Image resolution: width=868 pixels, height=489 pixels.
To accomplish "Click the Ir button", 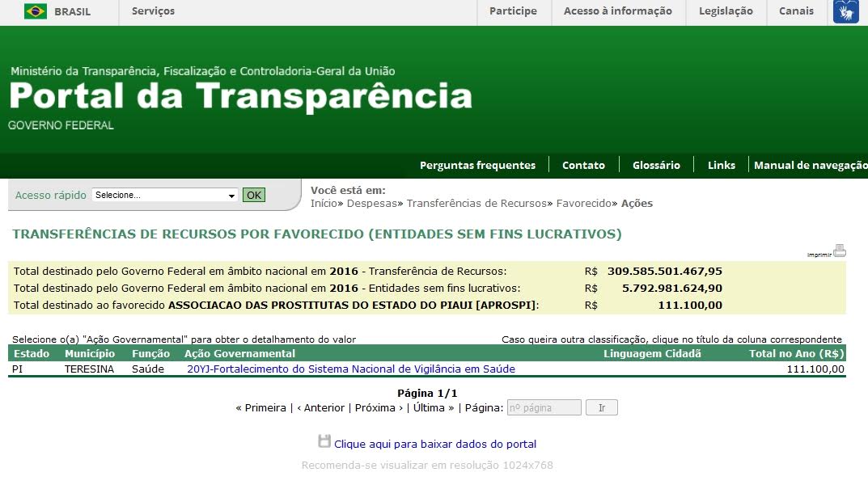I will (602, 407).
